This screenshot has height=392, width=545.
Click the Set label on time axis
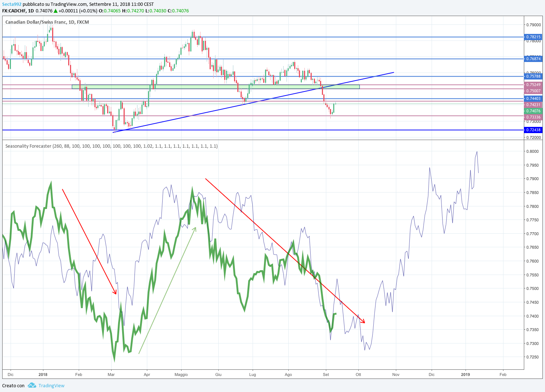[x=326, y=374]
